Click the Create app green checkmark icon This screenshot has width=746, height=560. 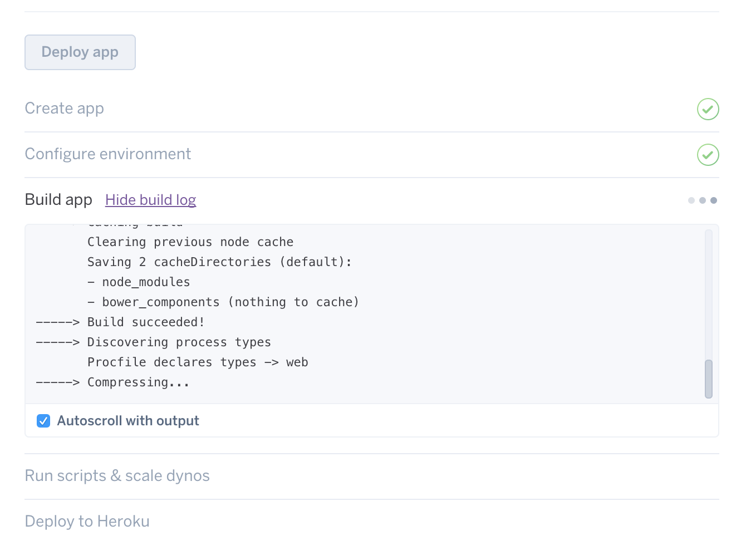tap(708, 109)
